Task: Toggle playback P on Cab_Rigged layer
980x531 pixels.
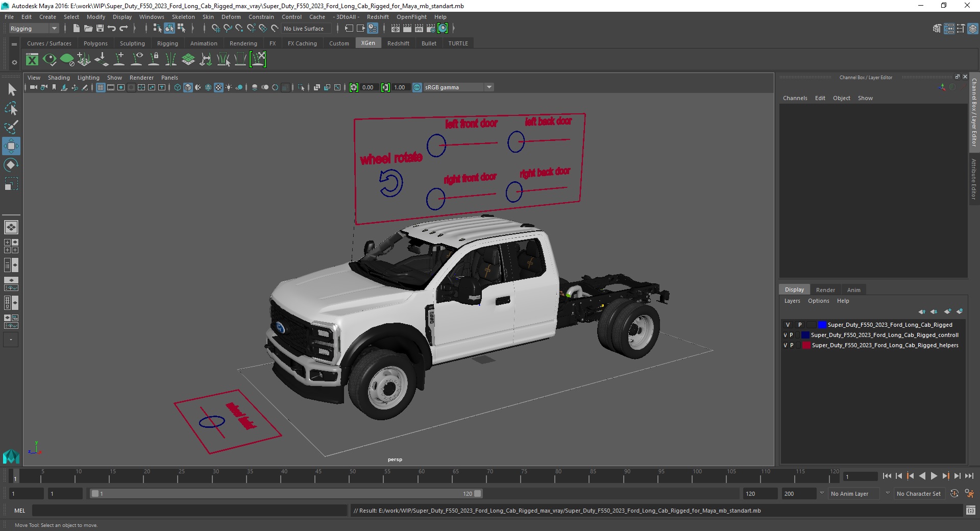Action: pyautogui.click(x=800, y=325)
